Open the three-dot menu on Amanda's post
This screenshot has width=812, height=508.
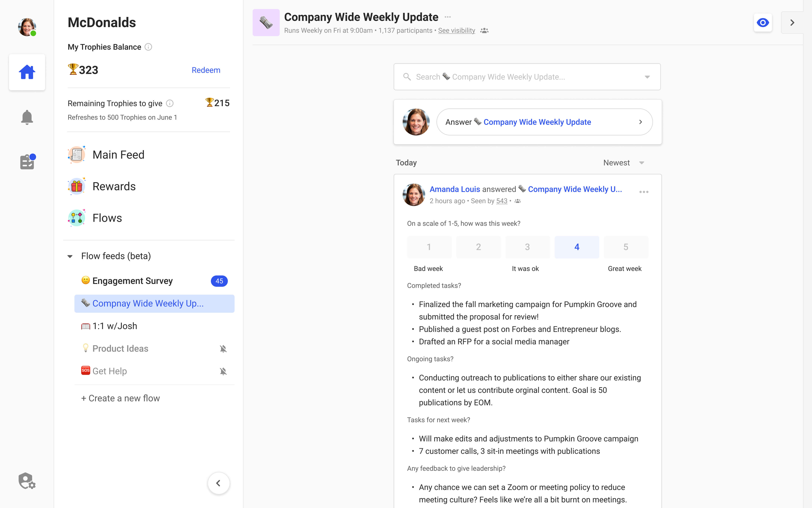pyautogui.click(x=644, y=192)
